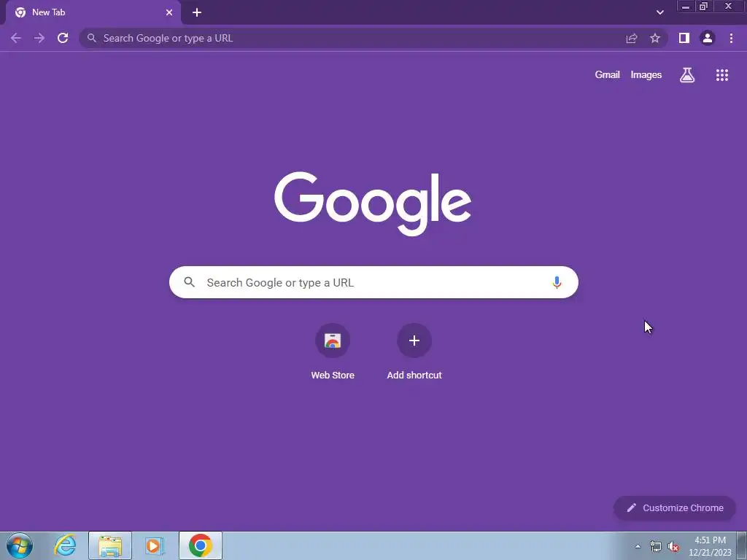This screenshot has height=560, width=747.
Task: Open Windows Media Player from taskbar
Action: [x=155, y=545]
